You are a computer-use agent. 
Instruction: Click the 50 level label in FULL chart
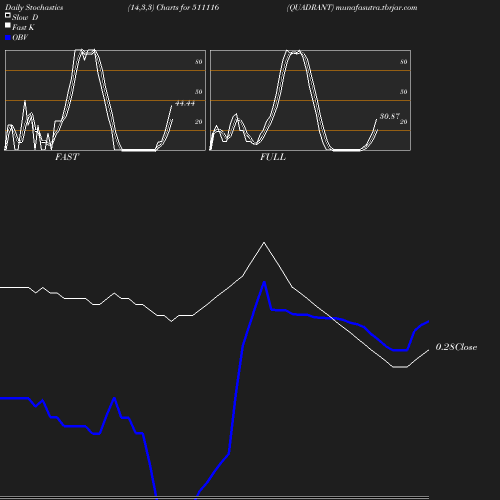pyautogui.click(x=404, y=92)
